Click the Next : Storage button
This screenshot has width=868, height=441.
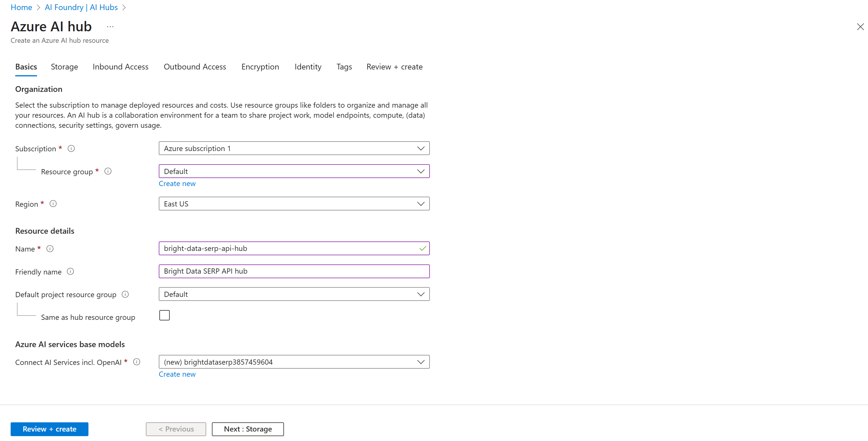(248, 429)
